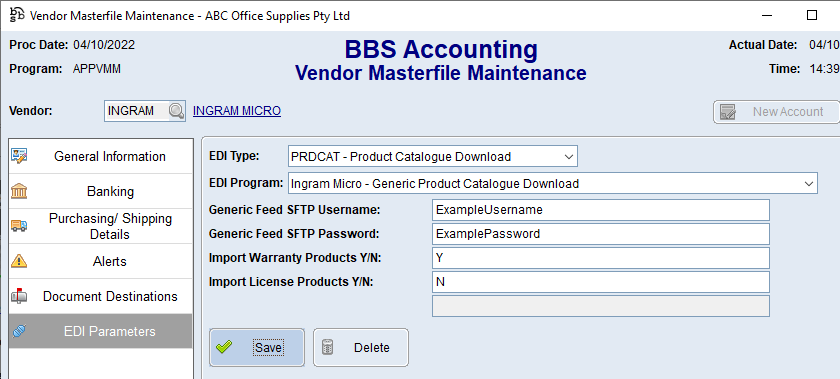Click the Import Warranty Products Y/N field
The height and width of the screenshot is (379, 840).
[601, 258]
